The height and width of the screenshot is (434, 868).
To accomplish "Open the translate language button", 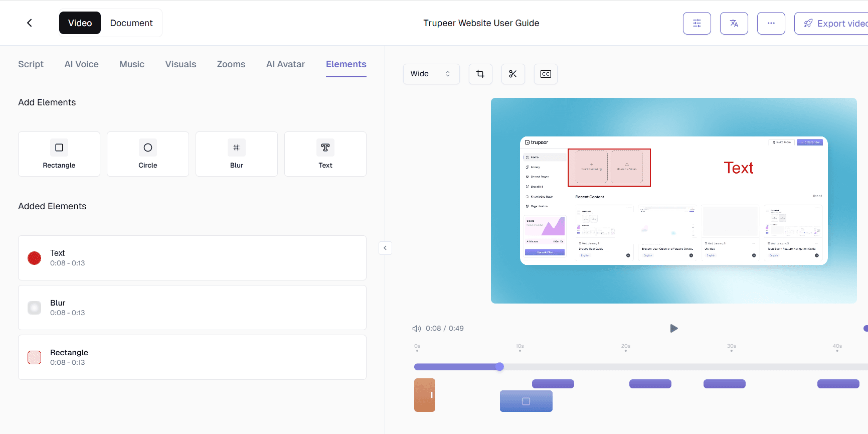I will pyautogui.click(x=734, y=23).
